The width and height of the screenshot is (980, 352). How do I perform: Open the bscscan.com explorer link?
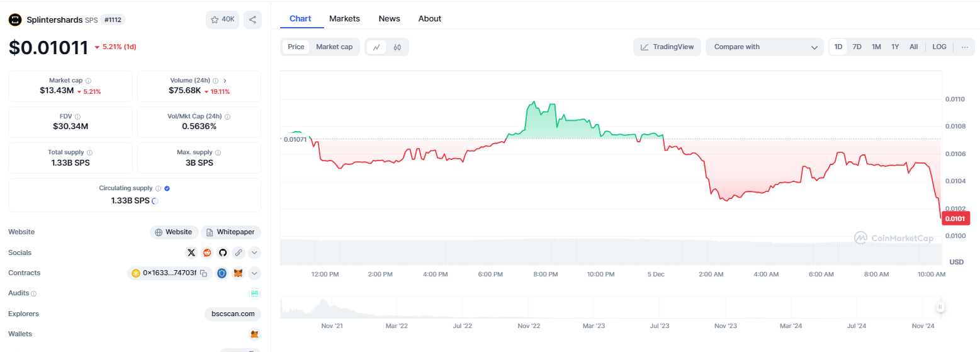tap(233, 314)
